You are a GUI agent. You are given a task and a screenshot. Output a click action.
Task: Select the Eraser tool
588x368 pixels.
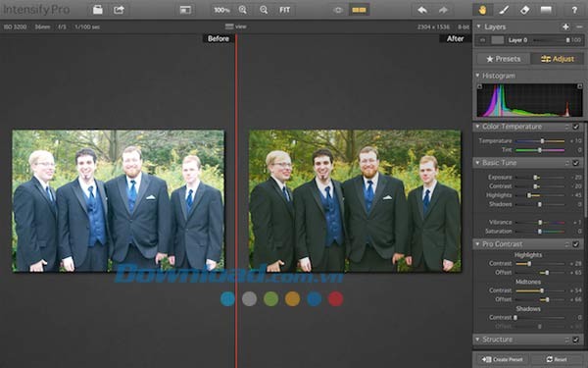pyautogui.click(x=524, y=10)
